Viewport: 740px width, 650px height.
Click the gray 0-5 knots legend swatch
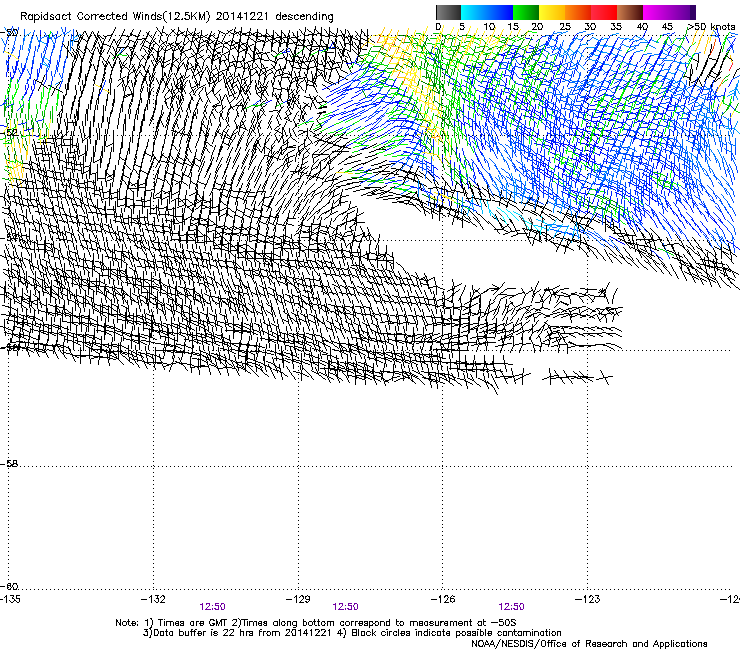pos(448,12)
